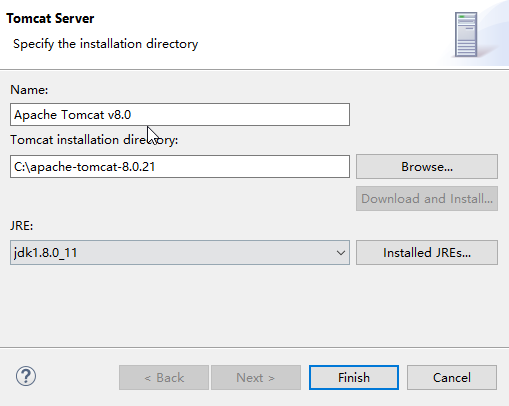Click the Tomcat installation directory field
509x406 pixels.
(180, 166)
